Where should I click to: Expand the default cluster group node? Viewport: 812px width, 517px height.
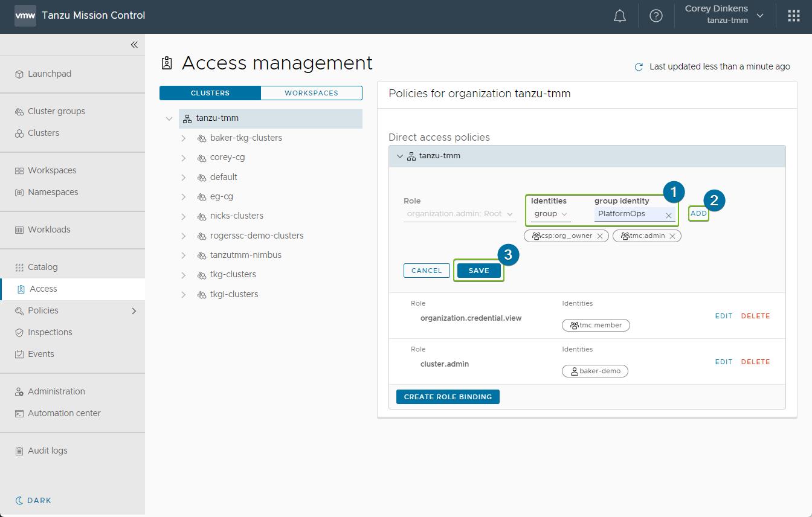[x=184, y=178]
